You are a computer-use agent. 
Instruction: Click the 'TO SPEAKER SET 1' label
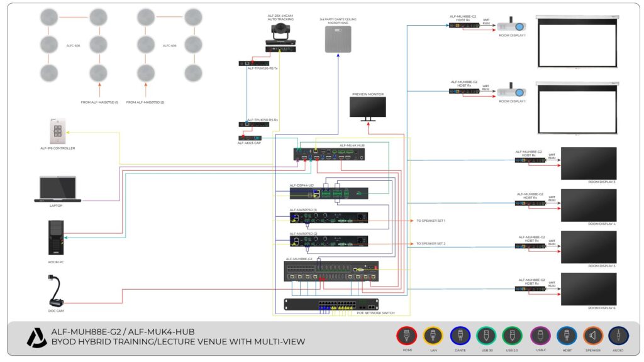tap(431, 221)
